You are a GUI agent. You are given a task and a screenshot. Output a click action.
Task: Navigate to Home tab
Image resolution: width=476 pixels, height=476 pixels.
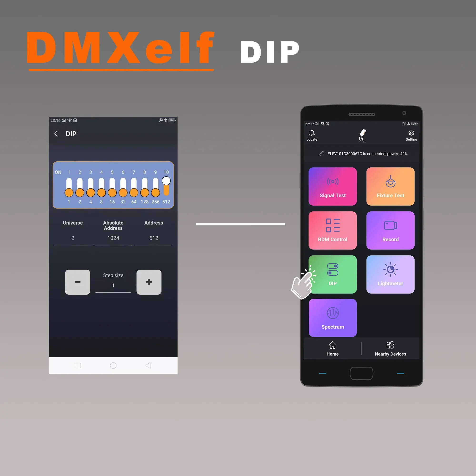[333, 349]
